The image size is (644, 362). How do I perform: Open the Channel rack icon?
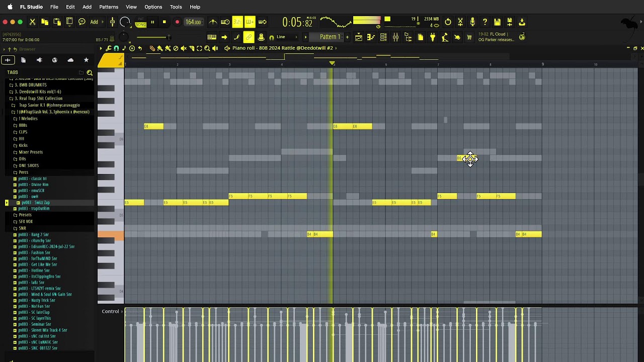click(383, 37)
